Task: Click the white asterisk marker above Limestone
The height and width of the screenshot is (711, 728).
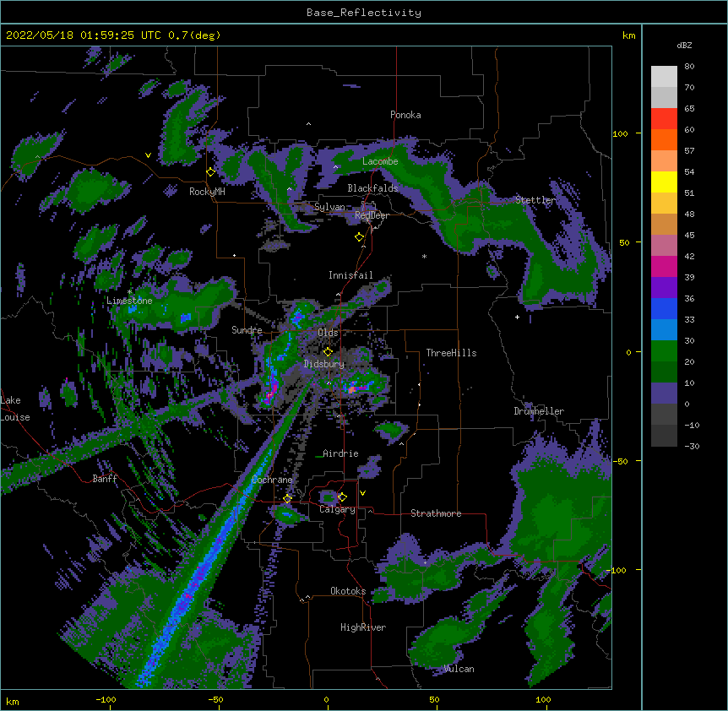Action: (x=130, y=291)
